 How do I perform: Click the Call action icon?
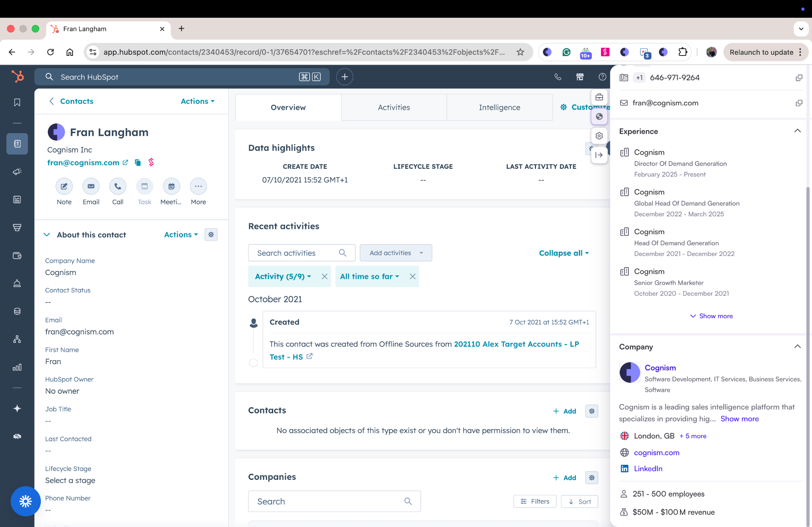coord(118,187)
